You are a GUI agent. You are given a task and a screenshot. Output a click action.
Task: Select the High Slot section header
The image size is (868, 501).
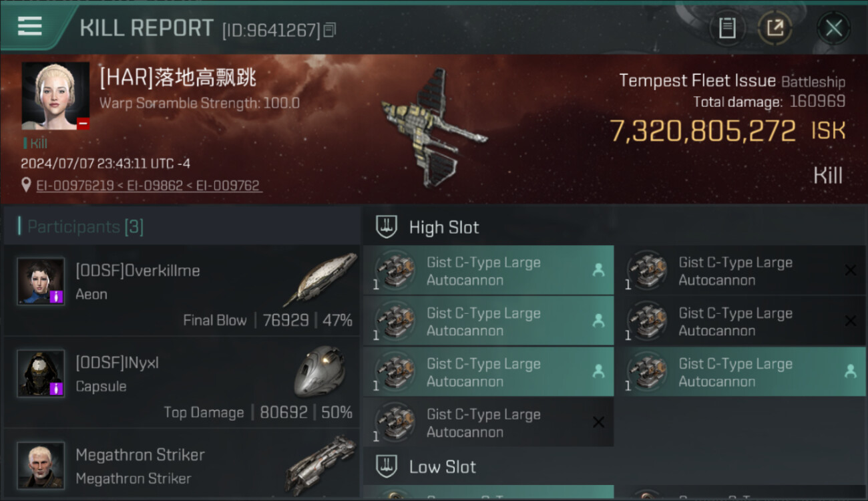click(444, 227)
